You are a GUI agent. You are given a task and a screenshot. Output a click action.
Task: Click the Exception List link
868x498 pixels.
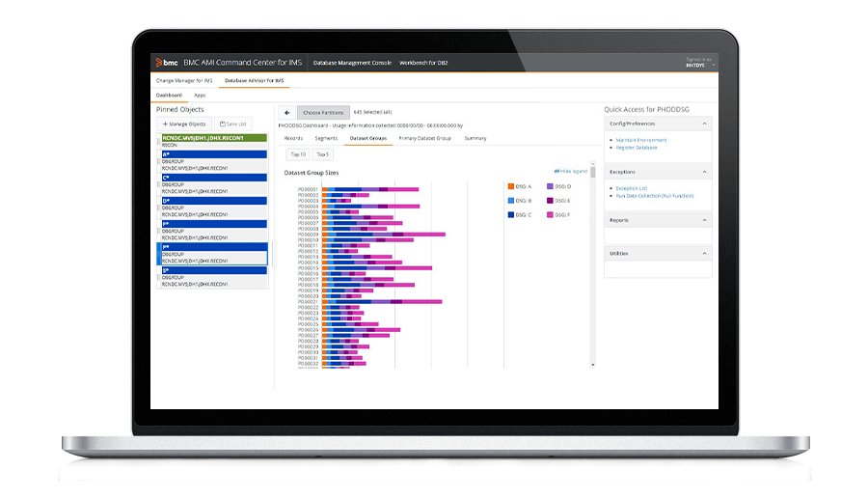pos(632,188)
